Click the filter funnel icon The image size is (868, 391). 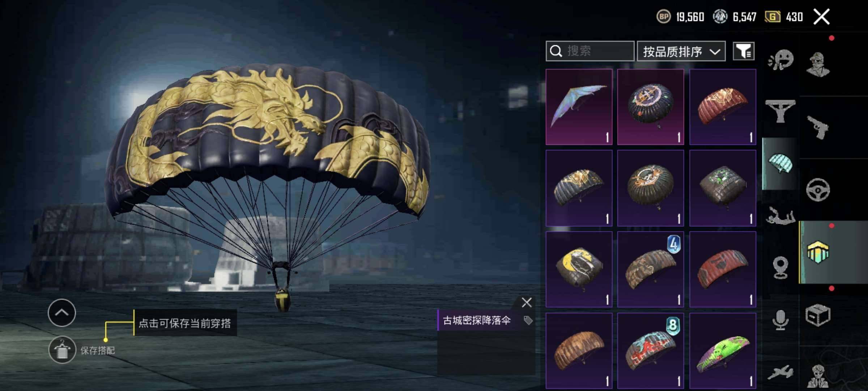coord(744,51)
